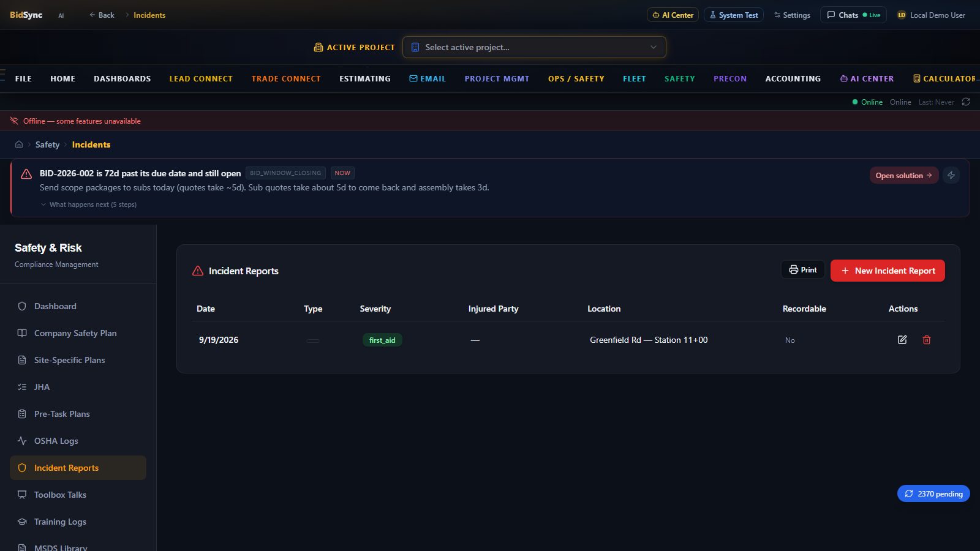This screenshot has height=551, width=980.
Task: Click the lightning bolt icon in the alert
Action: [x=951, y=175]
